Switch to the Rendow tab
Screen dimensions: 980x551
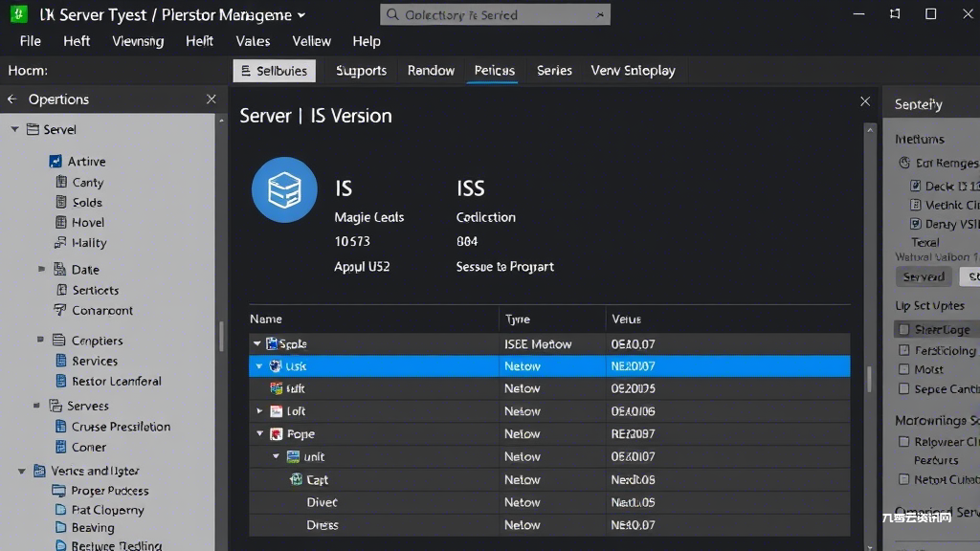click(x=432, y=71)
